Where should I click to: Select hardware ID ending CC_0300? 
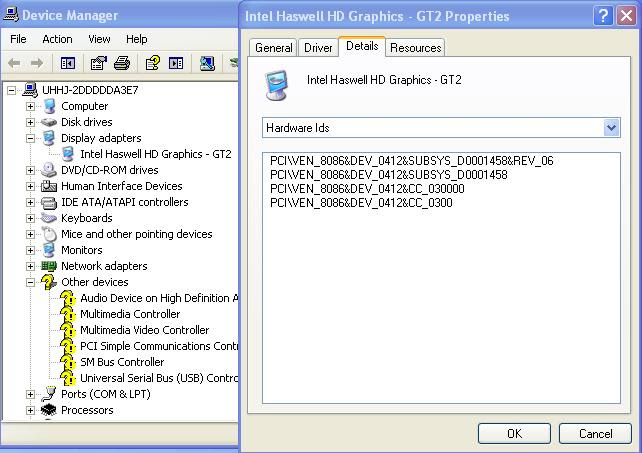click(361, 203)
